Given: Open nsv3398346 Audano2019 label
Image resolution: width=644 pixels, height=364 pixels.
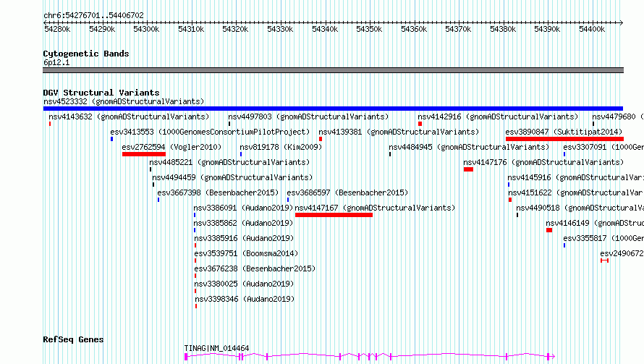Looking at the screenshot, I should [245, 299].
